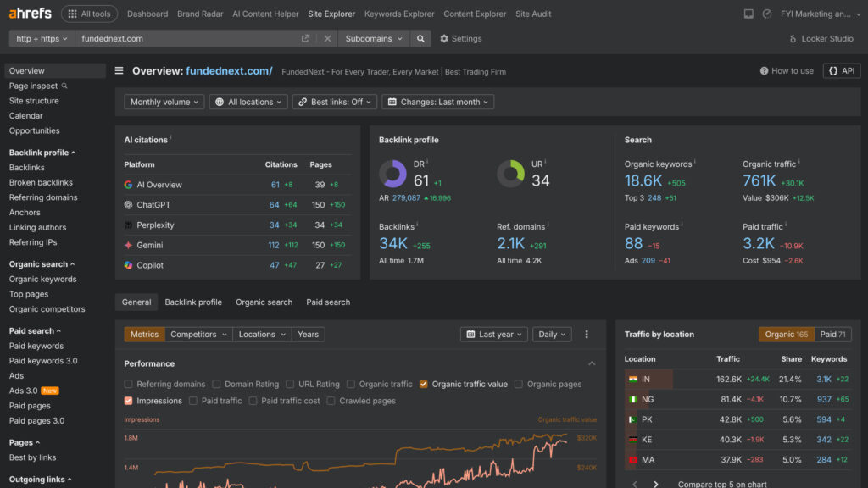Enable the Domain Rating checkbox
The width and height of the screenshot is (868, 488).
[216, 384]
